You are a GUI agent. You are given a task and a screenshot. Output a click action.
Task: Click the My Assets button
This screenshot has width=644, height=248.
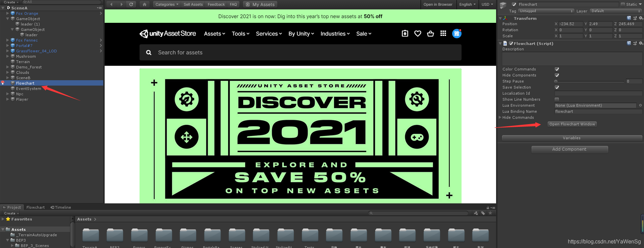[260, 4]
